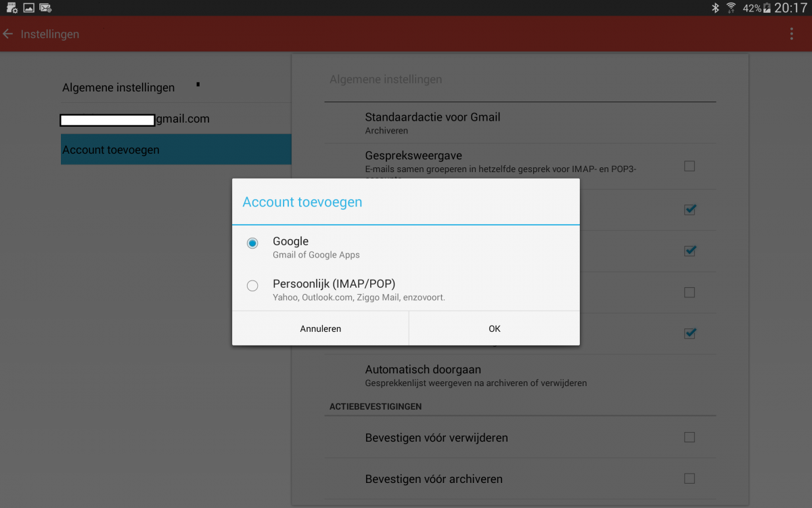Tap the Account toevoegen dialog title
This screenshot has width=812, height=508.
pyautogui.click(x=302, y=202)
